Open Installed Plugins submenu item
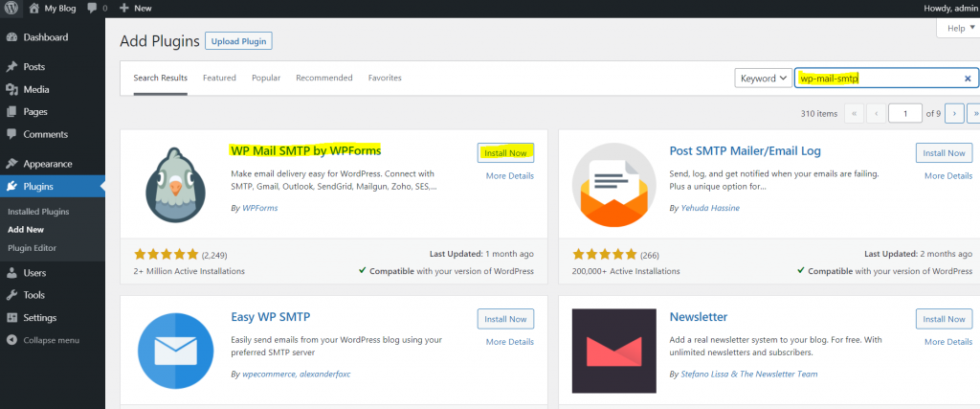The width and height of the screenshot is (980, 409). pos(38,212)
